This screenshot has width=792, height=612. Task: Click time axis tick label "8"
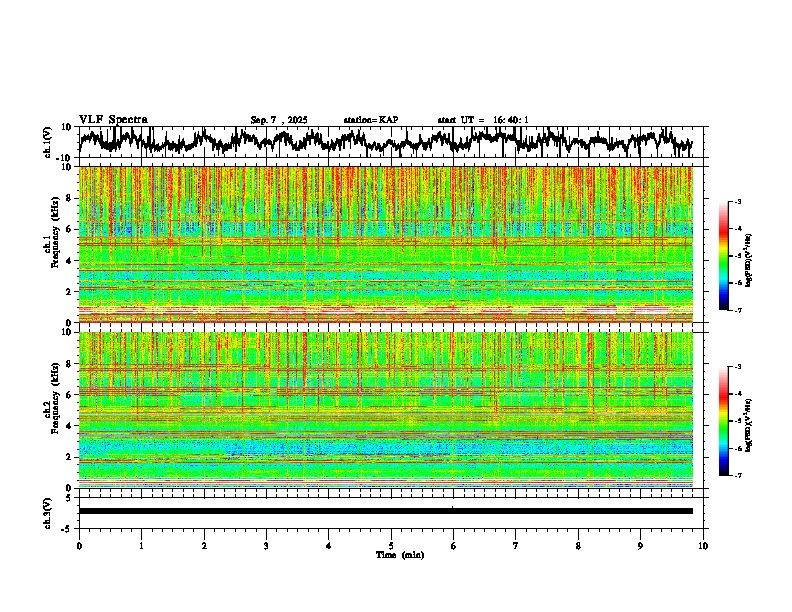point(578,546)
